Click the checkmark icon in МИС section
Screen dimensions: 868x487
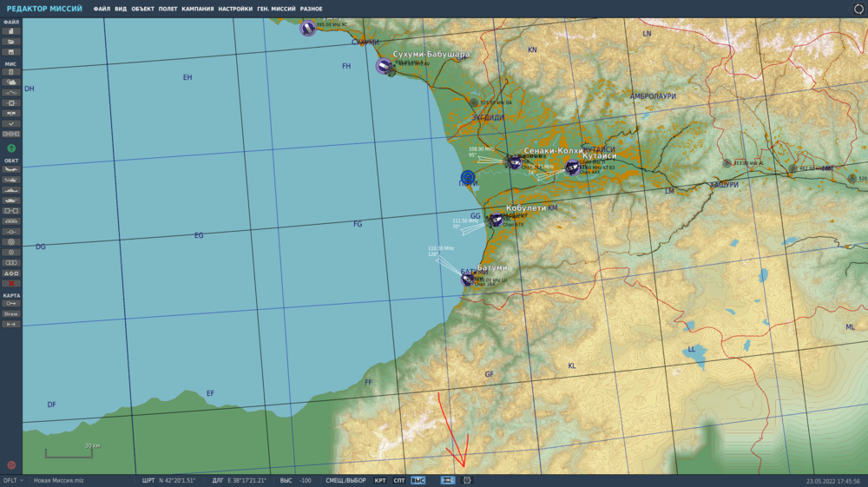[x=11, y=124]
